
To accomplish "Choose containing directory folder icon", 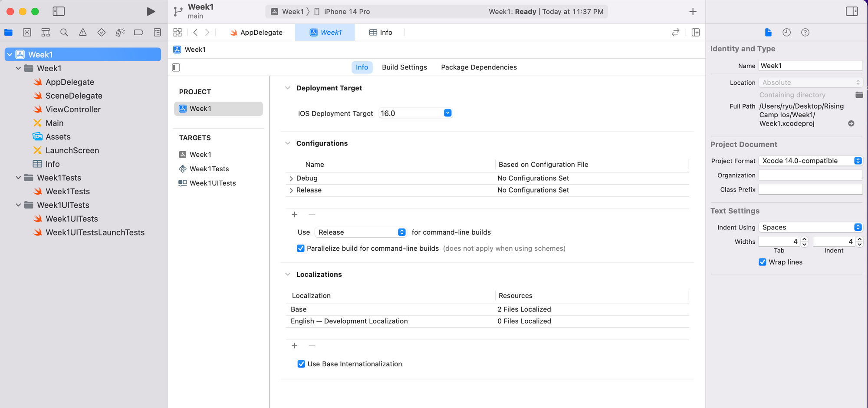I will 859,95.
